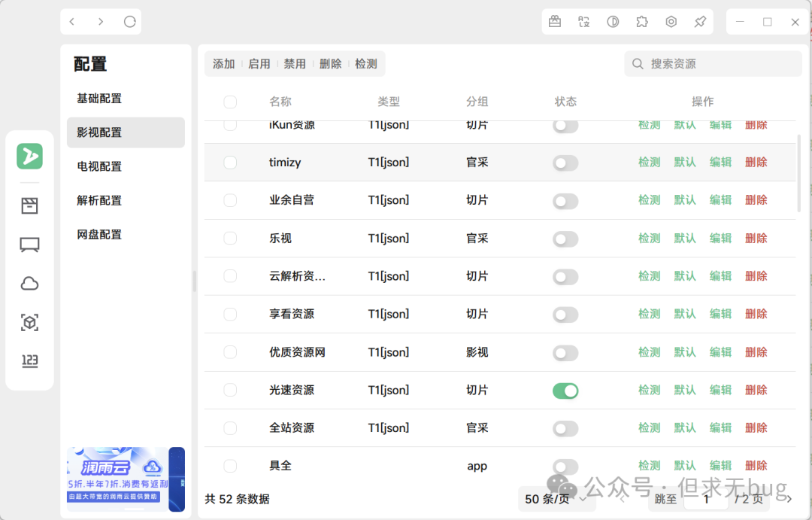812x520 pixels.
Task: Switch to 电视配置 in config menu
Action: [x=99, y=166]
